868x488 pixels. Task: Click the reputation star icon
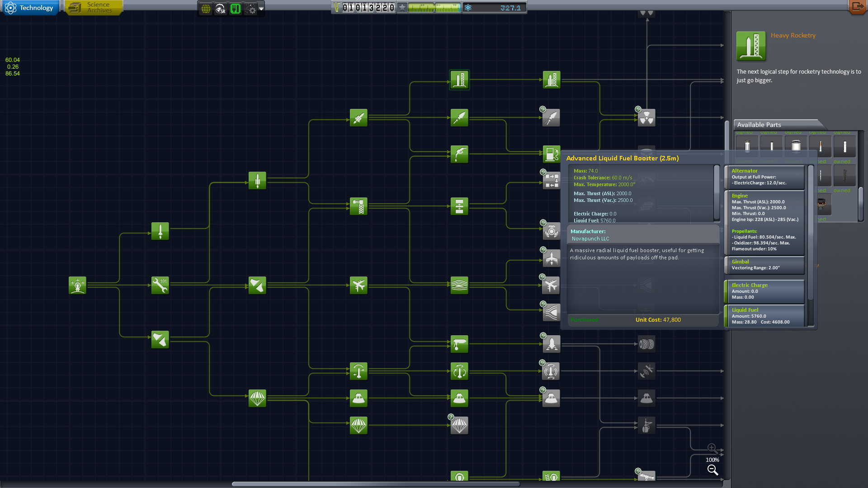point(402,8)
